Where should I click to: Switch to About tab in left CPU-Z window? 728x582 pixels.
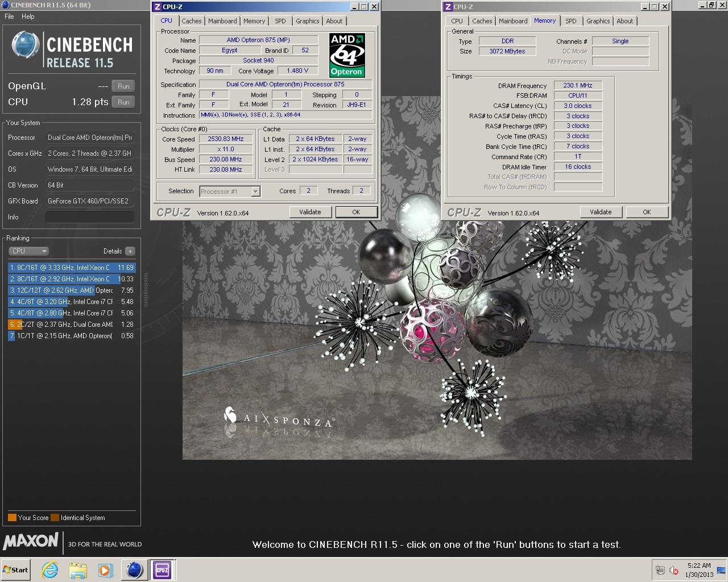point(334,21)
